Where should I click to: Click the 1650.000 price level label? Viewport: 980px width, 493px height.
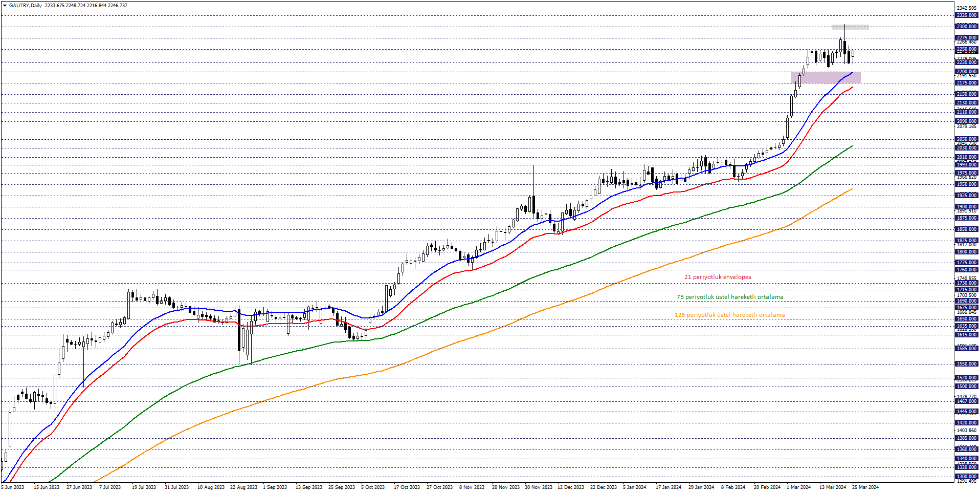[966, 319]
